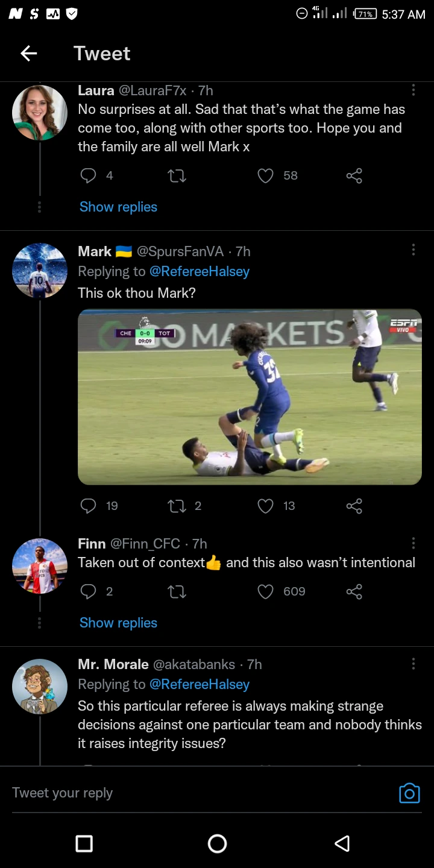This screenshot has width=434, height=868.
Task: Like Laura's tweet with 58 likes
Action: [265, 175]
